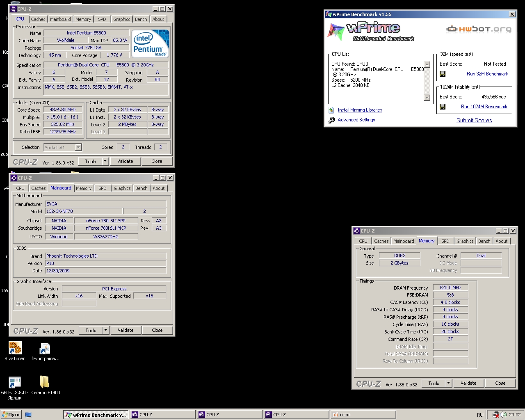Screen dimensions: 525x420
Task: Open Tools dropdown arrow in Mainboard window
Action: (x=105, y=330)
